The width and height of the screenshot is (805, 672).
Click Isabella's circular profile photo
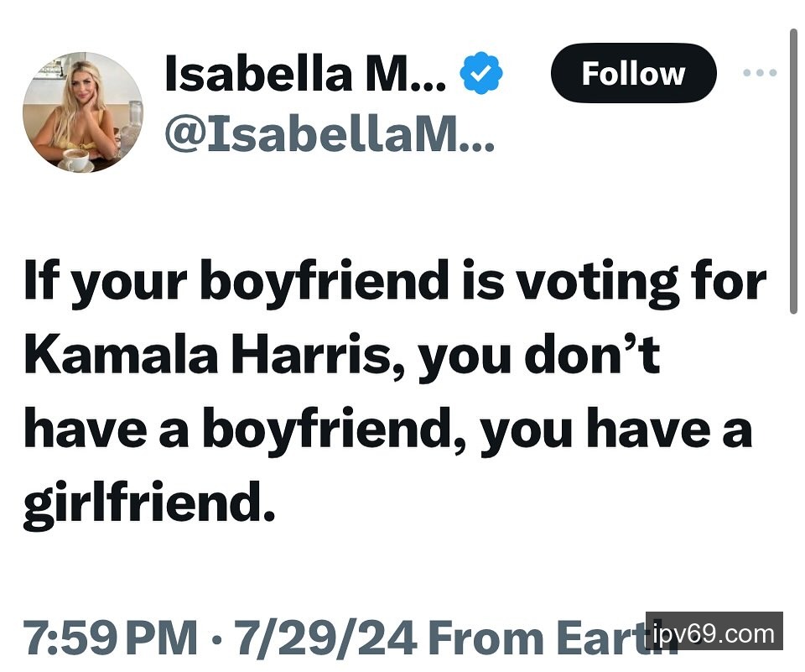pyautogui.click(x=82, y=112)
